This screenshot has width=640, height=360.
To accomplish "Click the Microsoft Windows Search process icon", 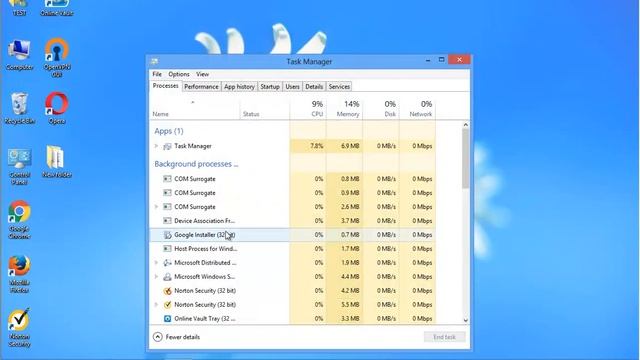I will 167,277.
